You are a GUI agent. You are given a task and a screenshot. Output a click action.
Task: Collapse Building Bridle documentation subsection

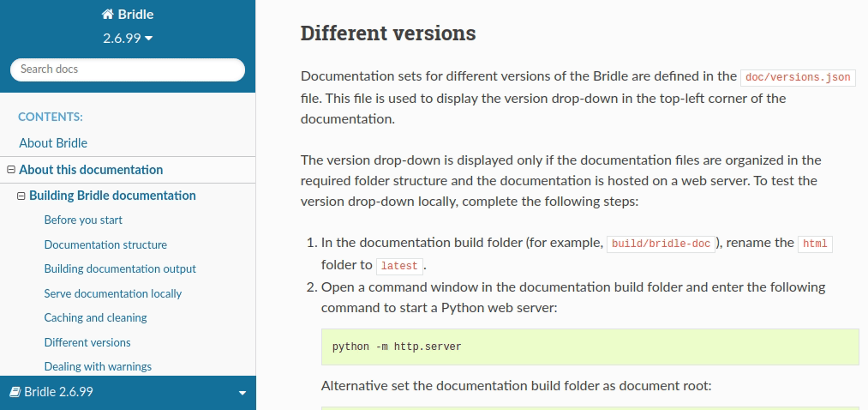point(21,196)
